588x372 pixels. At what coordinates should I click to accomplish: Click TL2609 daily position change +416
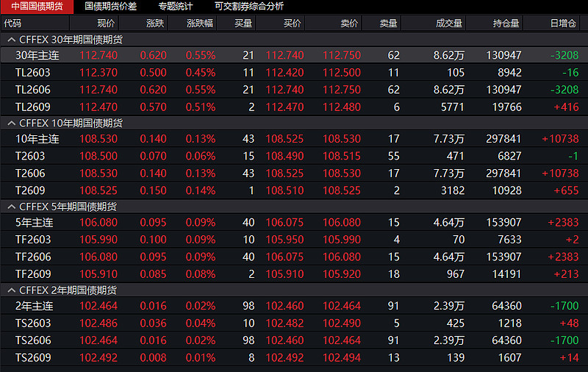coord(566,107)
